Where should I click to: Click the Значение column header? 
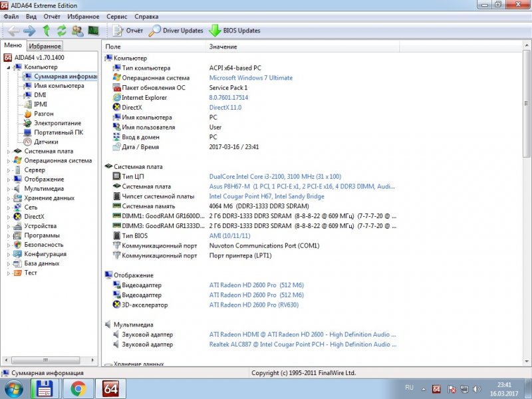click(x=223, y=47)
